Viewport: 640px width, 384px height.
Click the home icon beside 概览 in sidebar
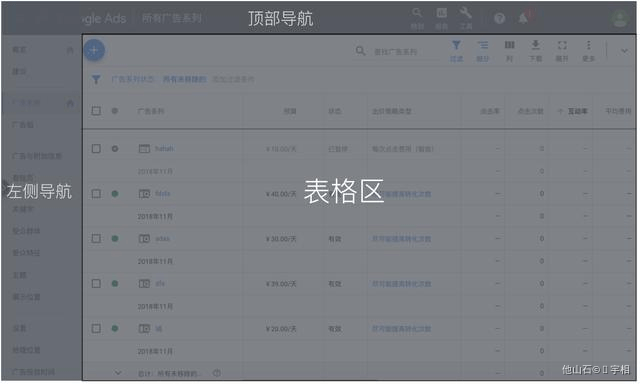tap(70, 50)
